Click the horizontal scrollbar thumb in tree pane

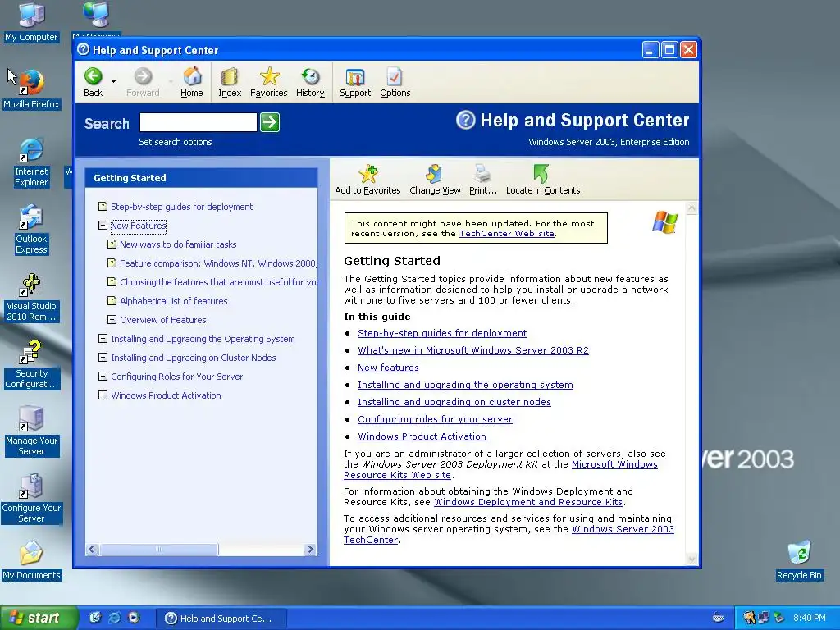point(158,549)
